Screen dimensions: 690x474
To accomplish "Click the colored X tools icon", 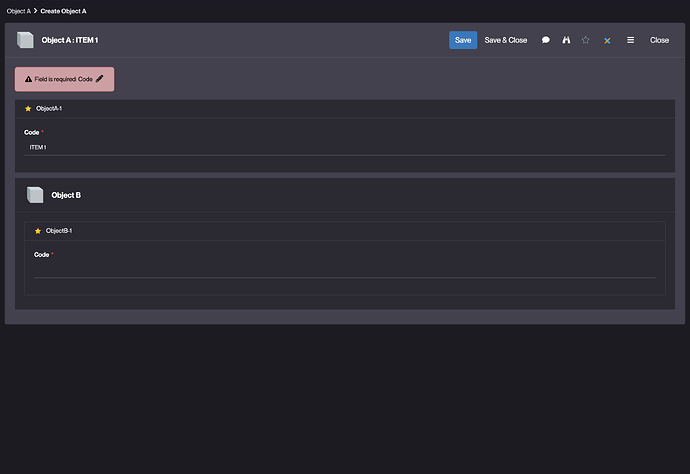I will click(607, 40).
